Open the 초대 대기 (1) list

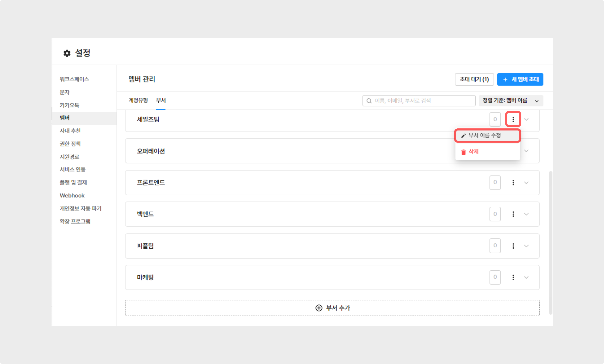[474, 79]
